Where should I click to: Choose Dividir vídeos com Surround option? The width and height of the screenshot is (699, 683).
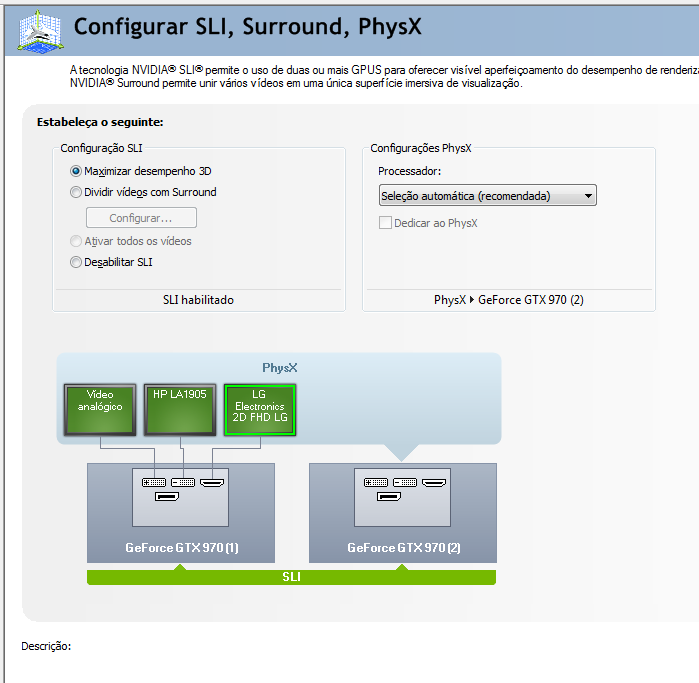pos(76,192)
